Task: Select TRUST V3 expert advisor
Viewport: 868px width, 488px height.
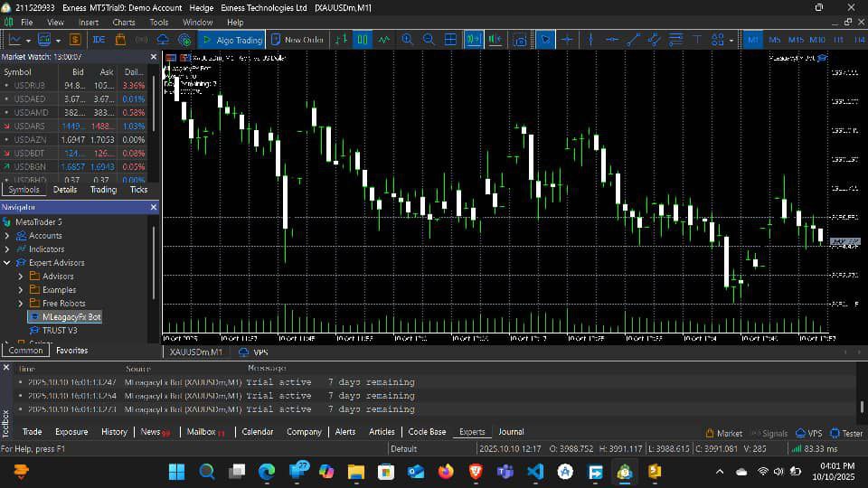Action: (60, 331)
